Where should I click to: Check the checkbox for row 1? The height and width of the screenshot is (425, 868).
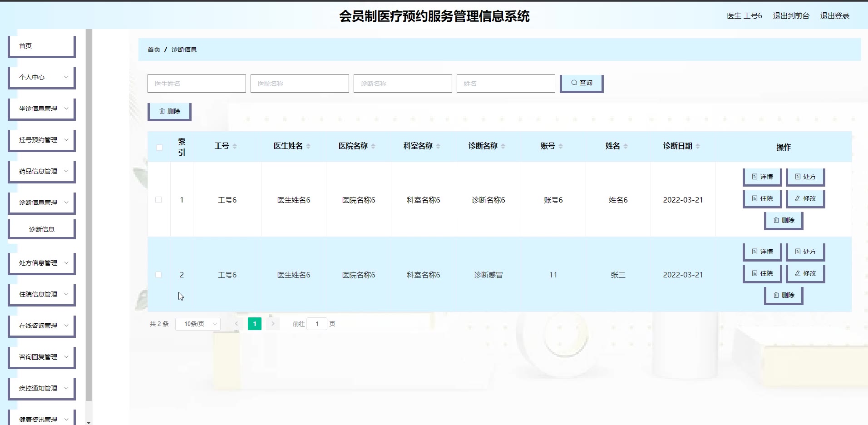click(158, 200)
